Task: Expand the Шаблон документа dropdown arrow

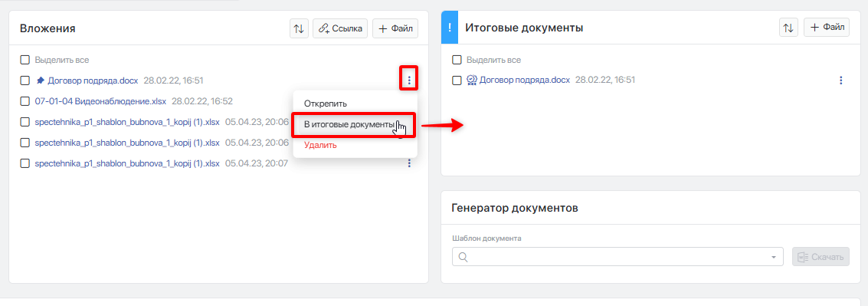Action: 773,257
